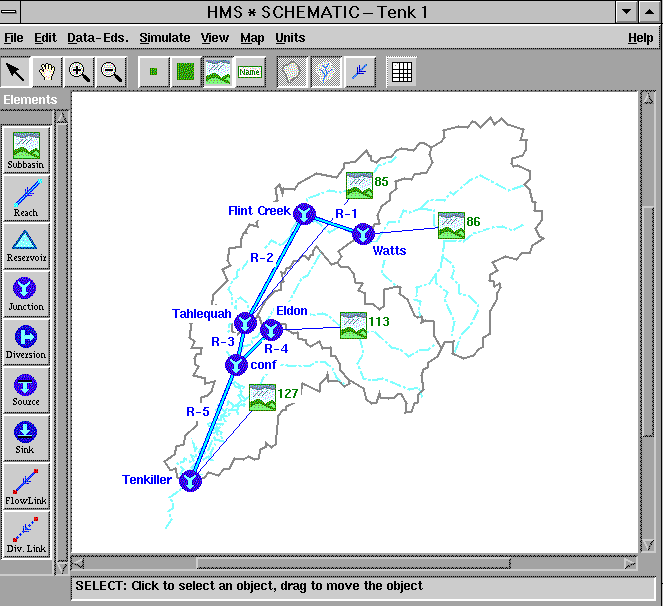This screenshot has height=606, width=663.
Task: Activate the hand pan tool
Action: pyautogui.click(x=48, y=71)
